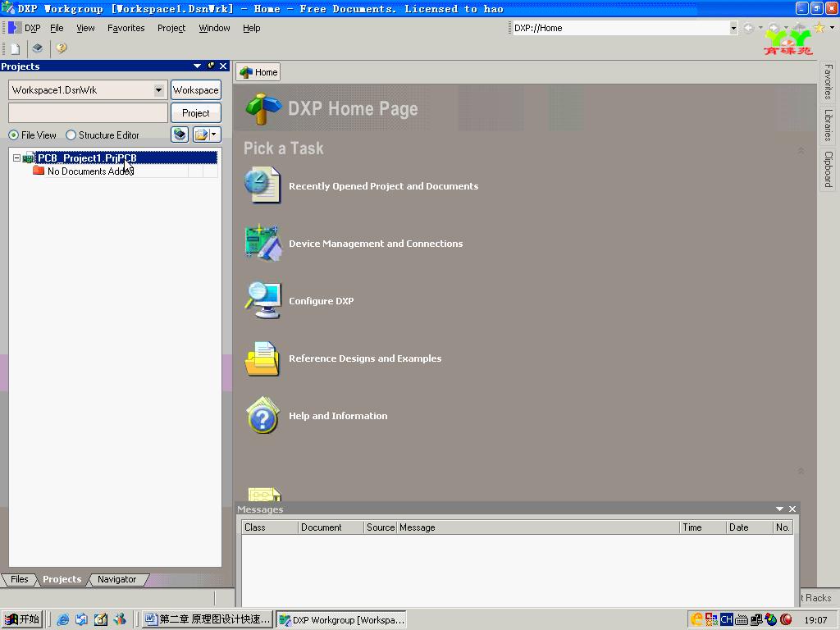The image size is (840, 630).
Task: Open the Messages panel options dropdown arrow
Action: [x=779, y=509]
